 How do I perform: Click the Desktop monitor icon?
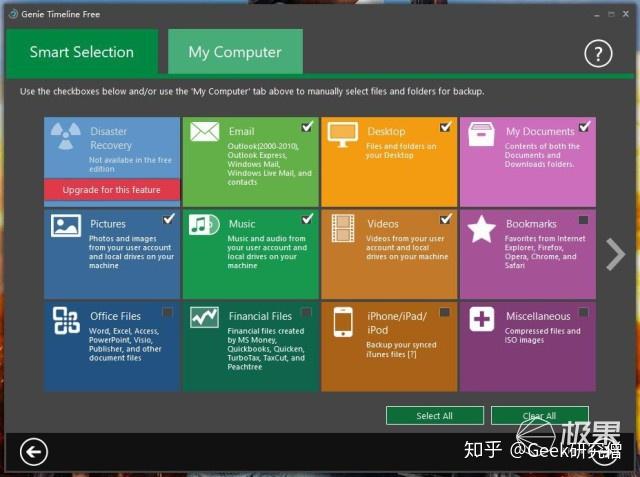(x=343, y=134)
